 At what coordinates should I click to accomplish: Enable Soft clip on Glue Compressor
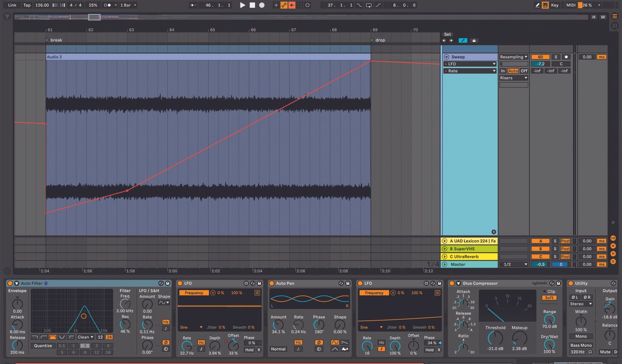[x=549, y=298]
